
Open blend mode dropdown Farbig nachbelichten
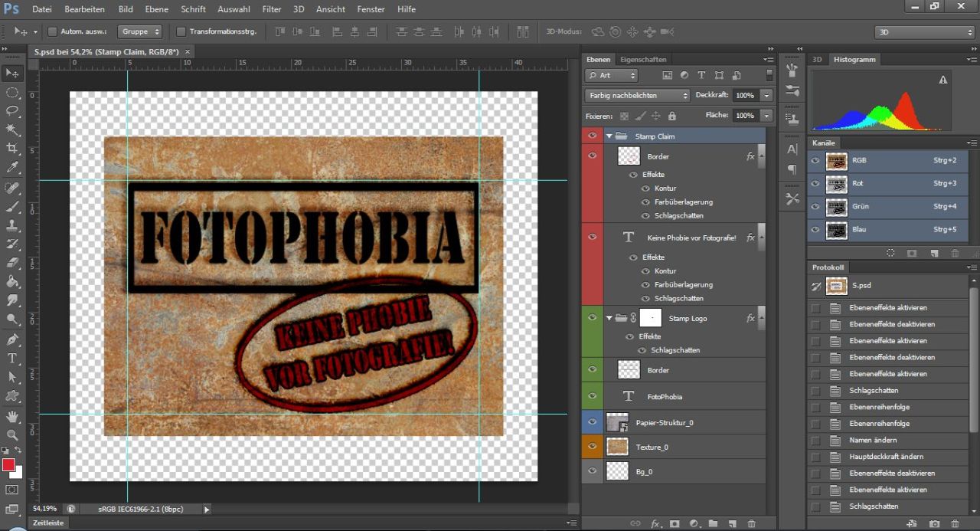click(637, 96)
